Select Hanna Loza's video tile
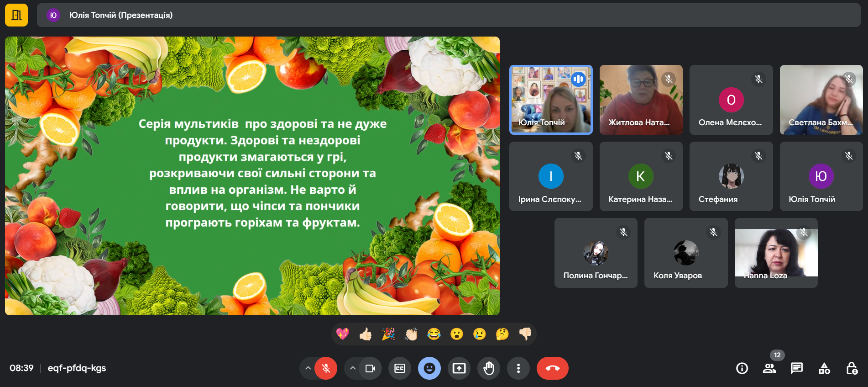 click(776, 253)
